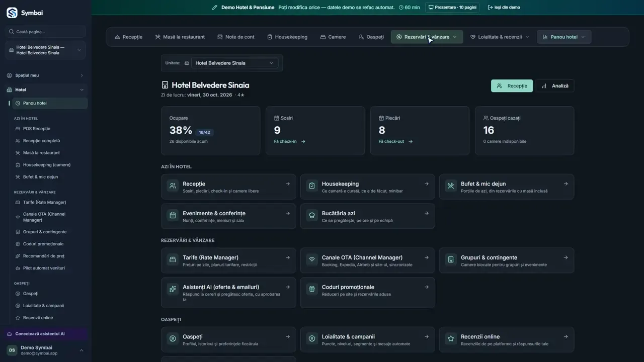Image resolution: width=644 pixels, height=362 pixels.
Task: Click the Grupuri & contingente card building icon
Action: 451,260
